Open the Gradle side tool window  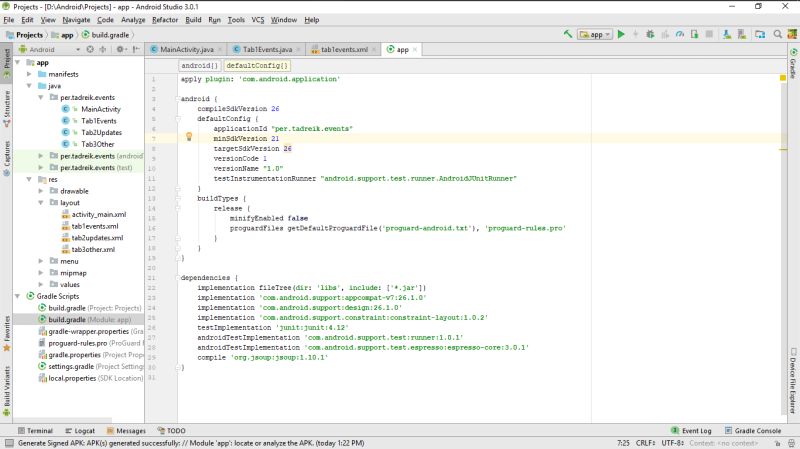tap(793, 63)
